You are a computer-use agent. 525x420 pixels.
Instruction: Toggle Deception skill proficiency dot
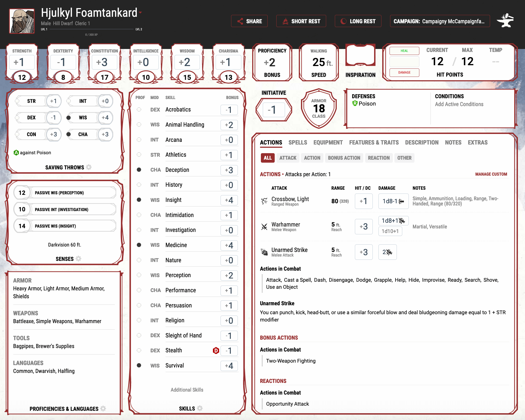(x=139, y=170)
